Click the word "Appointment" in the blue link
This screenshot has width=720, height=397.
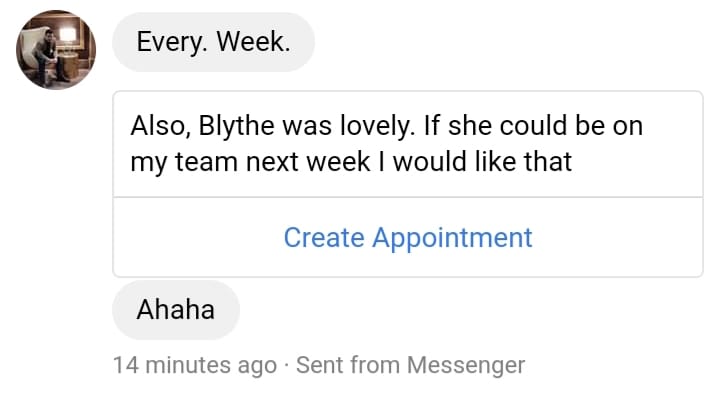[x=452, y=239]
